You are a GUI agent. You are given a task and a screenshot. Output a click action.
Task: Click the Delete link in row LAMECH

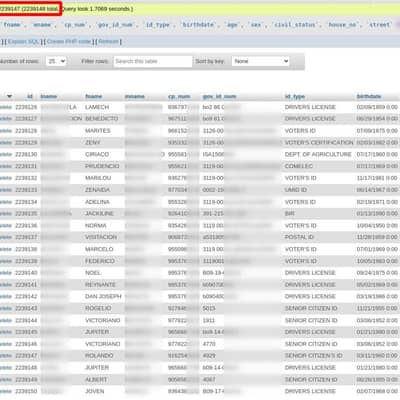click(x=6, y=107)
